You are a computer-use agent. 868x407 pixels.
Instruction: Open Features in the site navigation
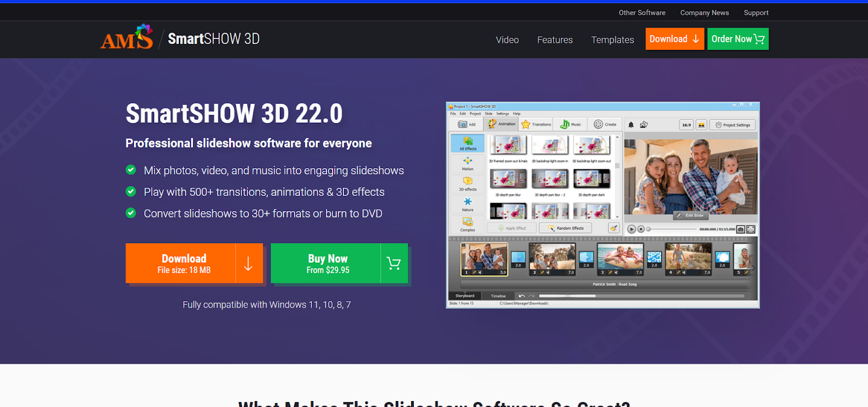(x=555, y=40)
